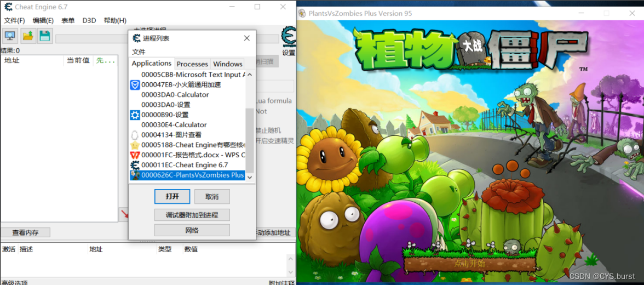Click Cheat Engine icon beside 000011EC entry
Screen dimensions: 644x285
135,166
